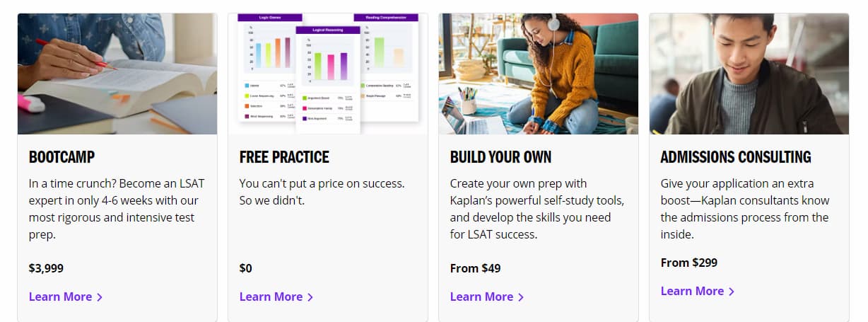Click the FREE PRACTICE card heading
868x322 pixels.
click(x=284, y=157)
